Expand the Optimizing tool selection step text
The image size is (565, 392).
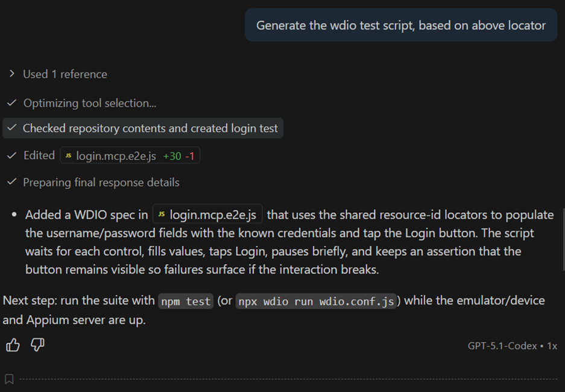click(90, 103)
